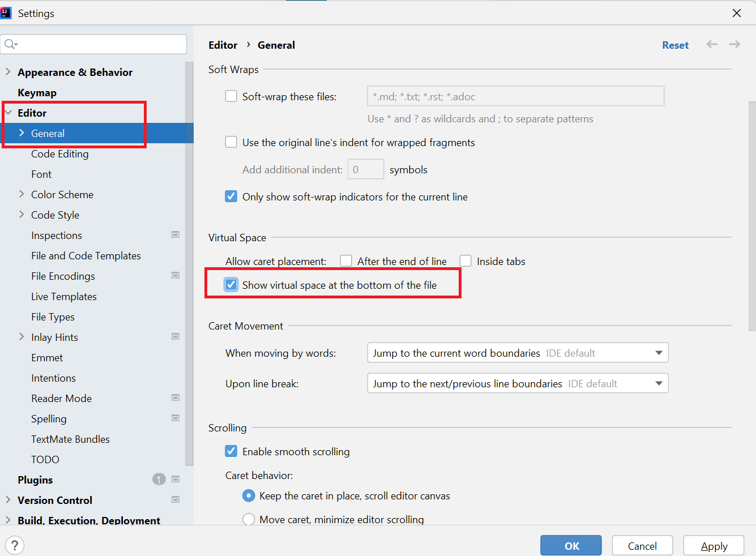This screenshot has width=756, height=556.
Task: Click the Reset link
Action: tap(675, 45)
